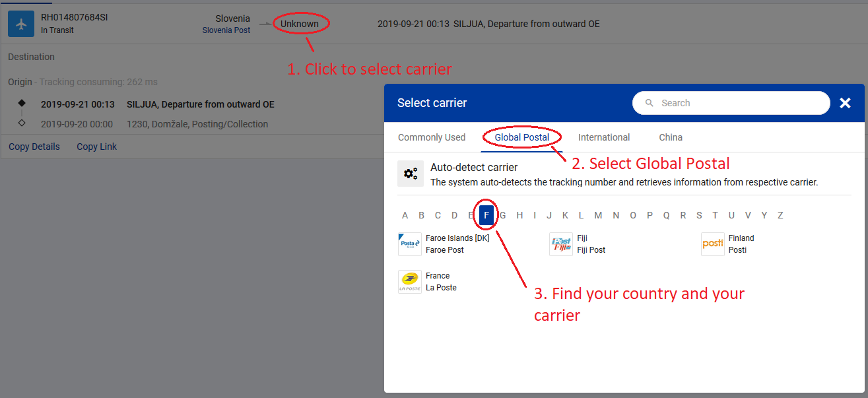
Task: Choose the Finland Posti logo
Action: [713, 244]
